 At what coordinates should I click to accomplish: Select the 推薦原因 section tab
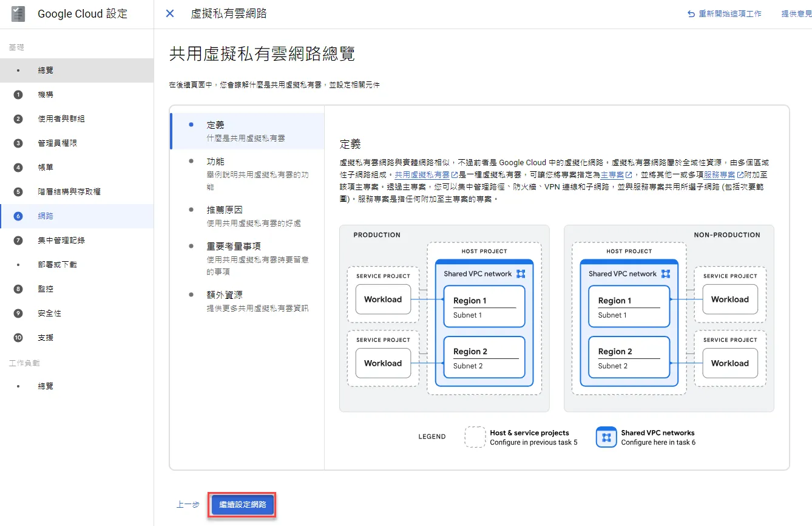pos(248,216)
